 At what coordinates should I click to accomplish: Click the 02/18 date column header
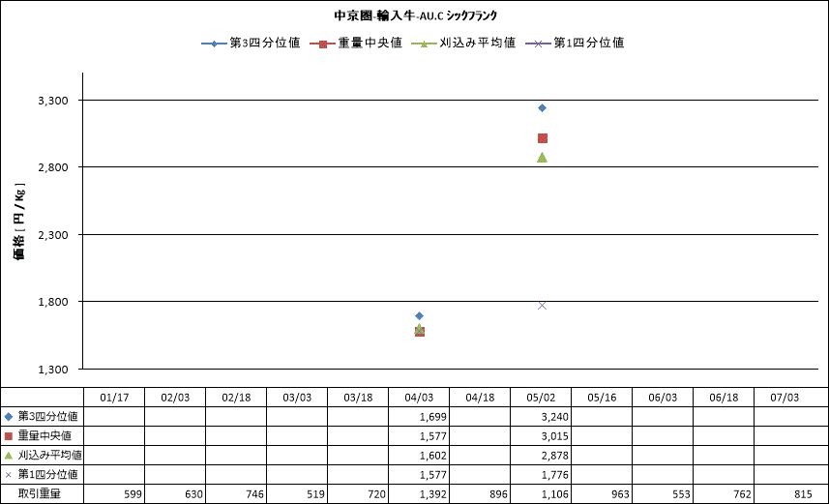point(236,398)
